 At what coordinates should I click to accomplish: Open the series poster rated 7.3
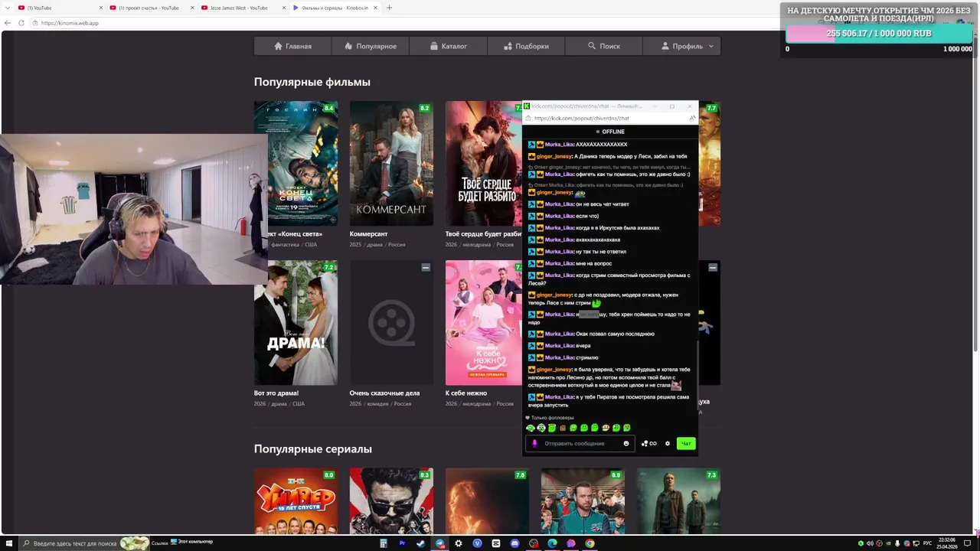(x=678, y=501)
